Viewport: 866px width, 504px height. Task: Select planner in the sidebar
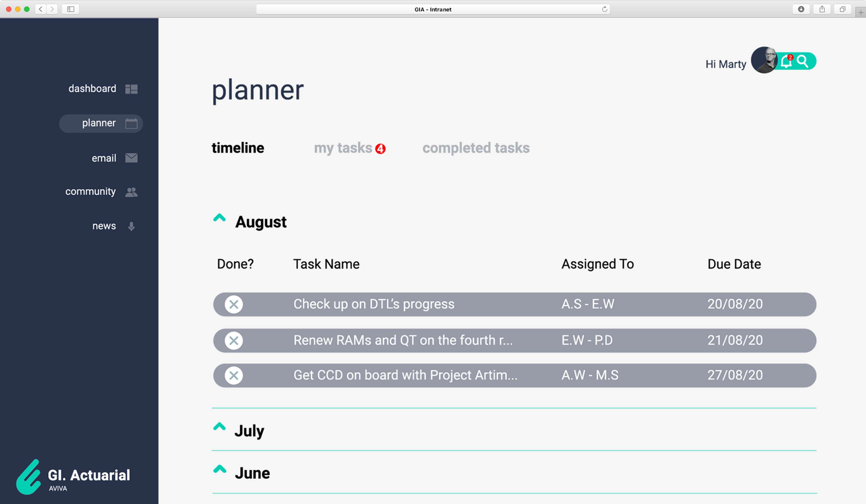click(101, 123)
